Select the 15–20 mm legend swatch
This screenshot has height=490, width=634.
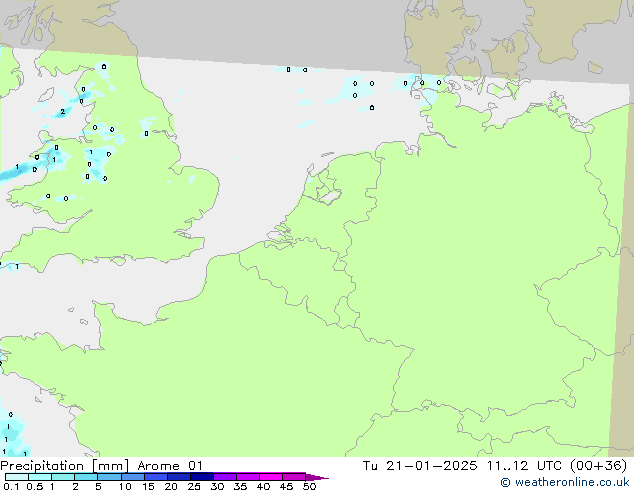[x=156, y=477]
